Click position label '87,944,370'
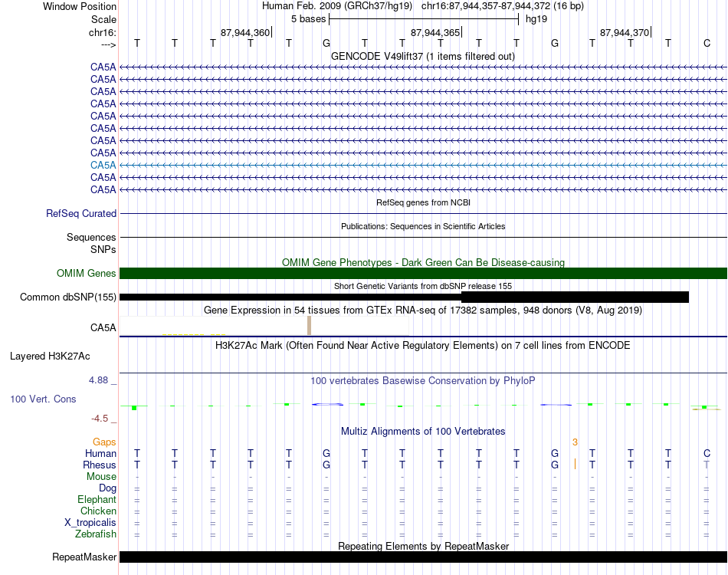 click(625, 32)
